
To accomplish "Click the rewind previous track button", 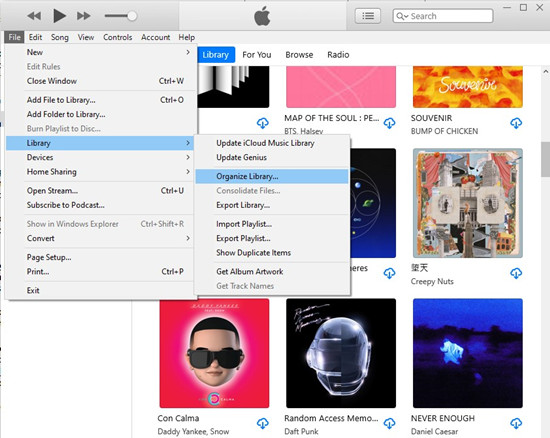I will 34,16.
